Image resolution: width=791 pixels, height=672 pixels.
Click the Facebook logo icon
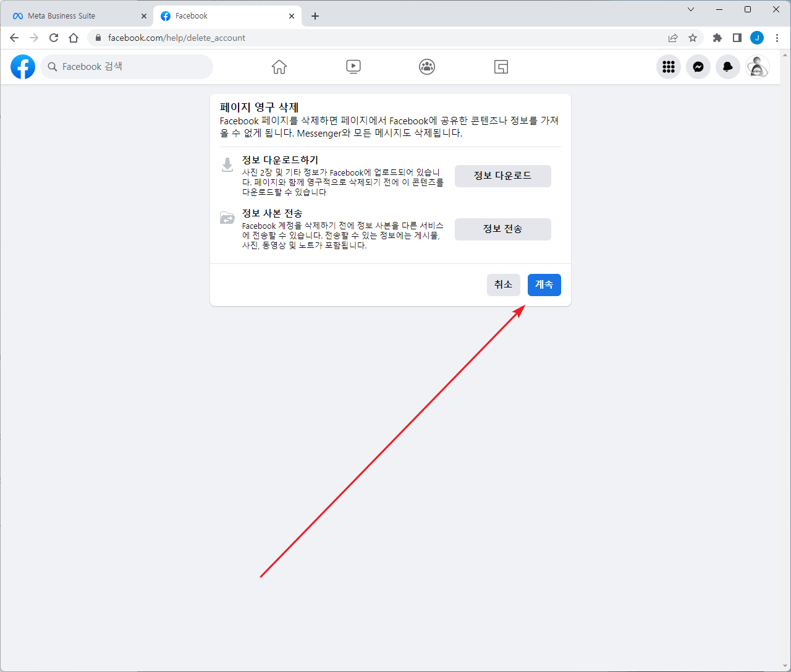point(23,67)
